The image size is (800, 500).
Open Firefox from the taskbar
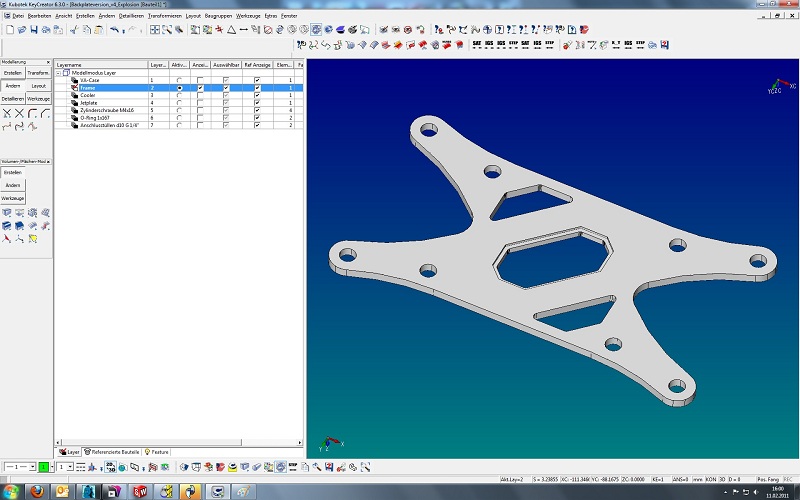36,491
